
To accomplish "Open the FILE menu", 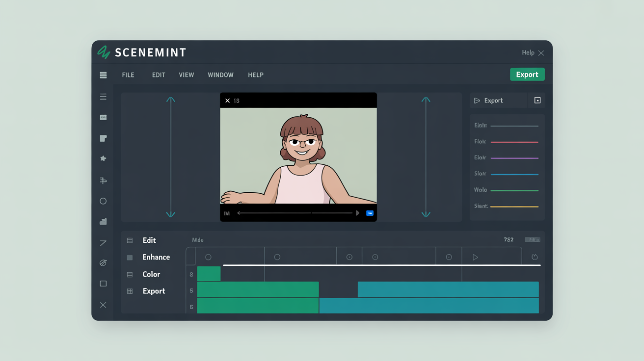I will pos(128,75).
